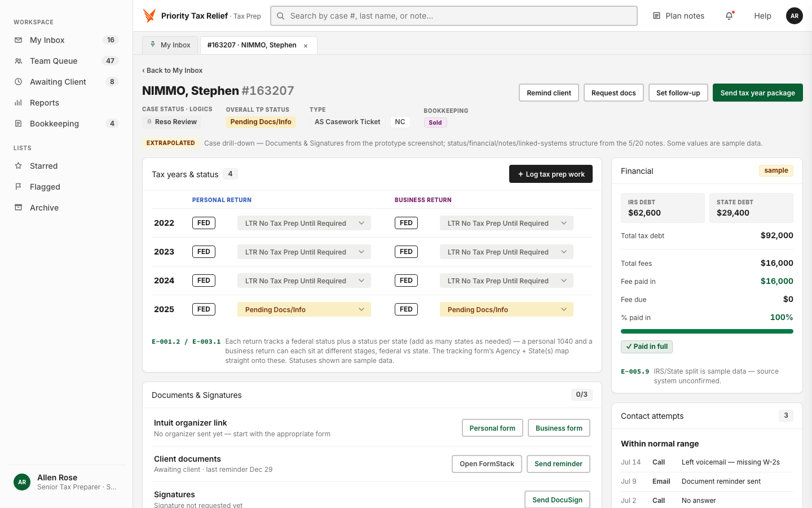Click the Reports bar chart icon
This screenshot has height=508, width=812.
(18, 103)
